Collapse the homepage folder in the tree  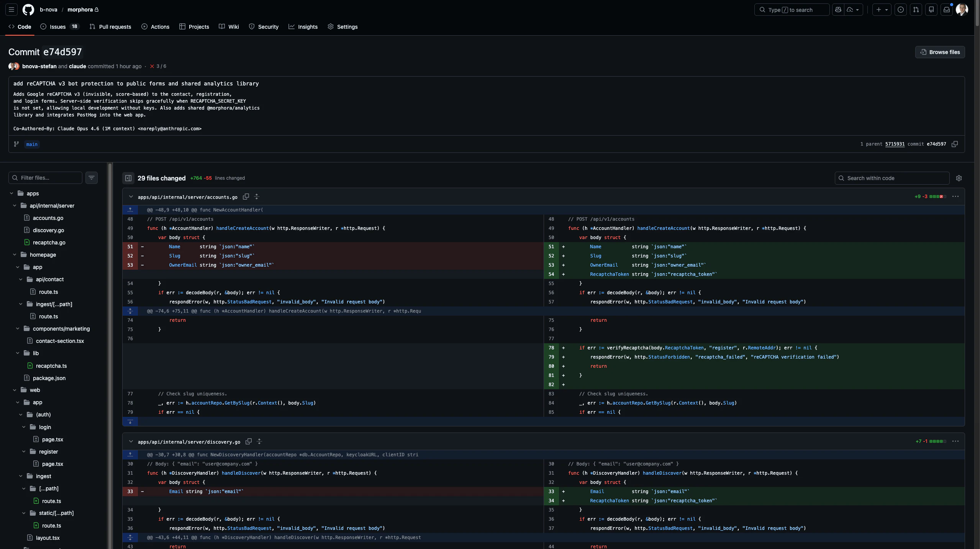click(x=15, y=255)
